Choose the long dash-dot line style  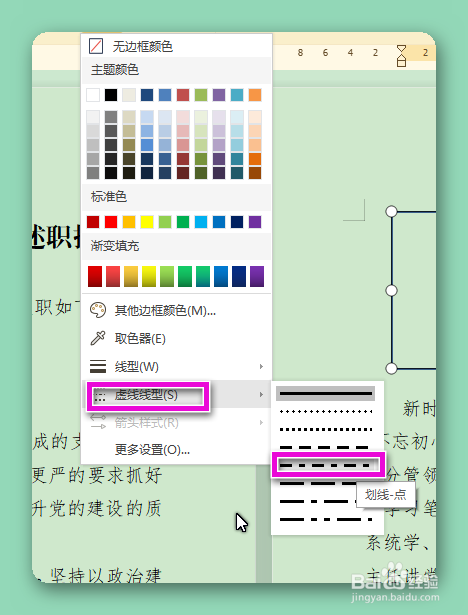317,501
